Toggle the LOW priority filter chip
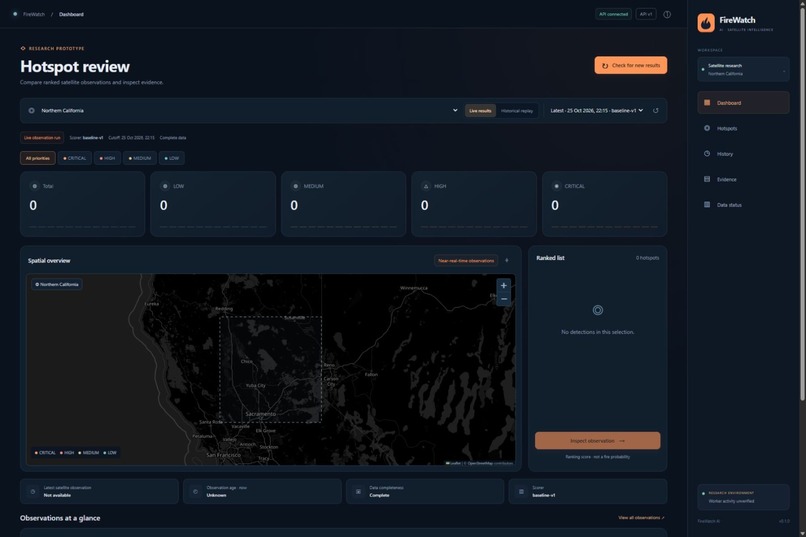This screenshot has width=806, height=537. pos(172,158)
